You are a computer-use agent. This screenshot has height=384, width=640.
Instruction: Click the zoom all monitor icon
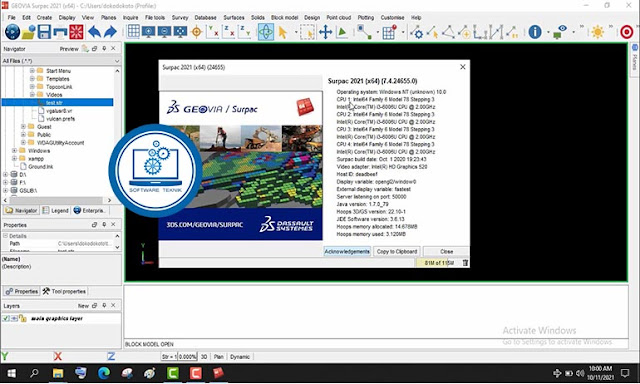click(x=180, y=32)
